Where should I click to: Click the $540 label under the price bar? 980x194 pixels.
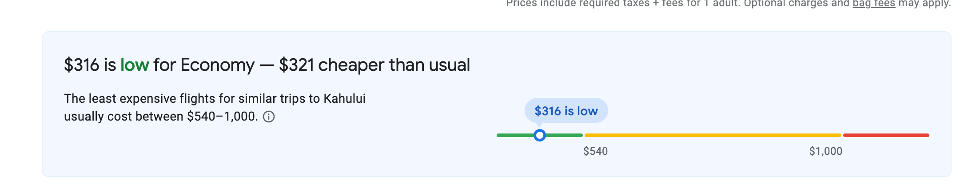(x=595, y=151)
